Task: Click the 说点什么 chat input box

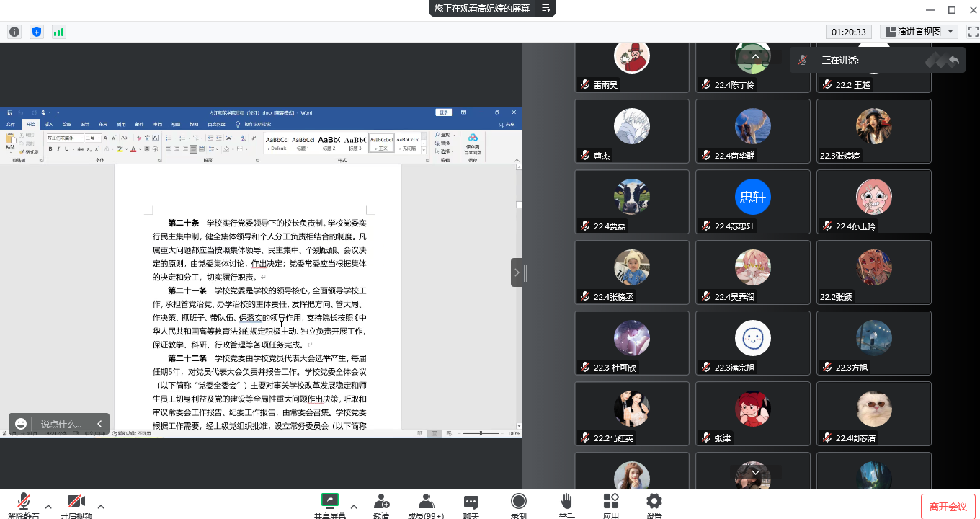Action: point(61,424)
